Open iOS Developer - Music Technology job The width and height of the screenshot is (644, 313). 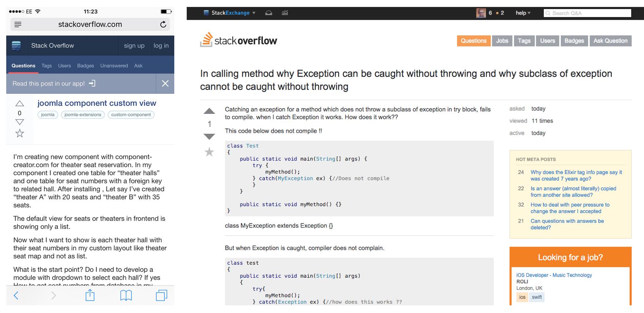point(554,275)
